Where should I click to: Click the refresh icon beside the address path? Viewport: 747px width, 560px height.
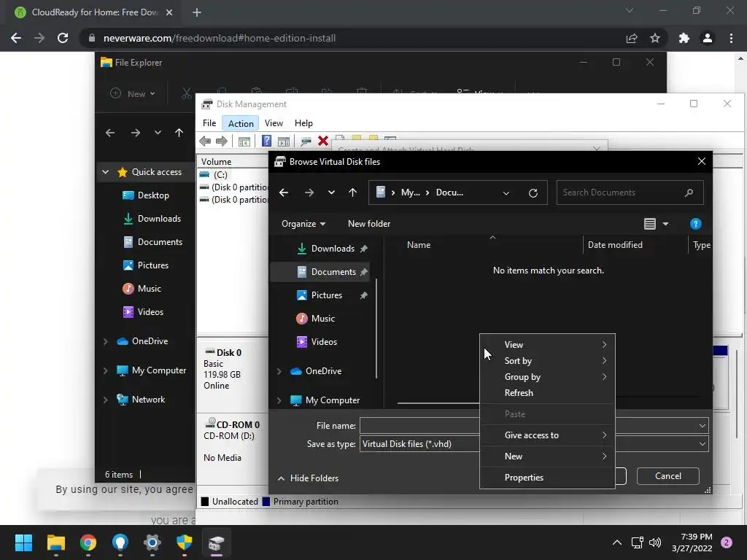tap(533, 192)
